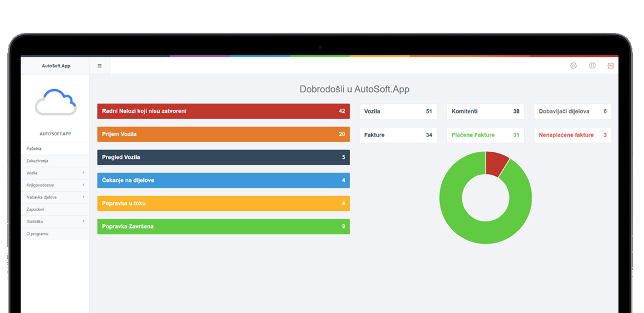644x313 pixels.
Task: Click the Vozila 51 stat card
Action: pos(398,111)
